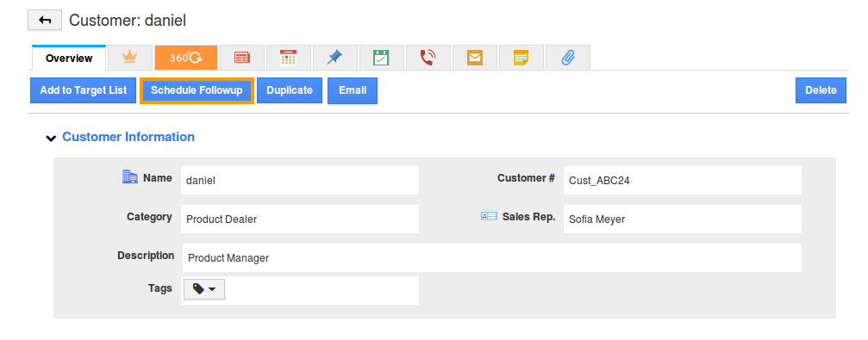Click the building icon beside Name
The image size is (868, 340).
[129, 177]
